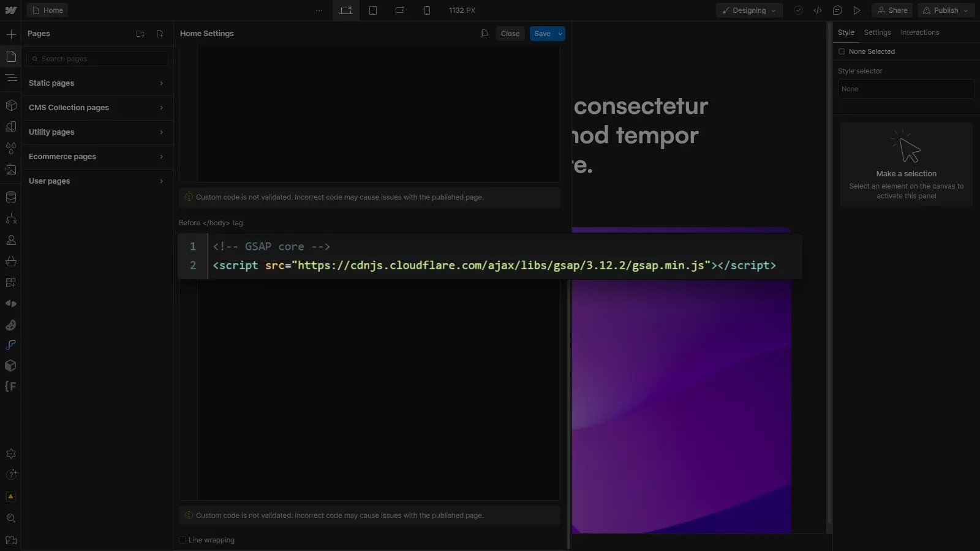Viewport: 980px width, 551px height.
Task: Open the Assets panel
Action: tap(11, 170)
